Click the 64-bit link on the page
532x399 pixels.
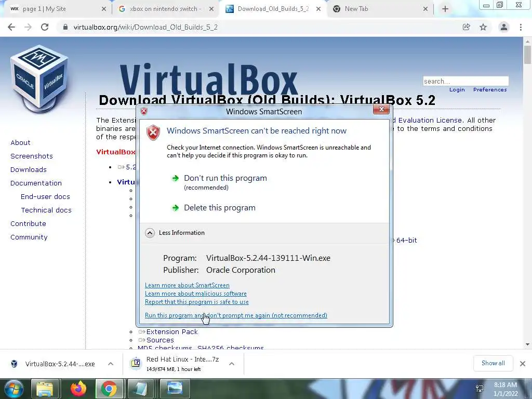(x=406, y=240)
